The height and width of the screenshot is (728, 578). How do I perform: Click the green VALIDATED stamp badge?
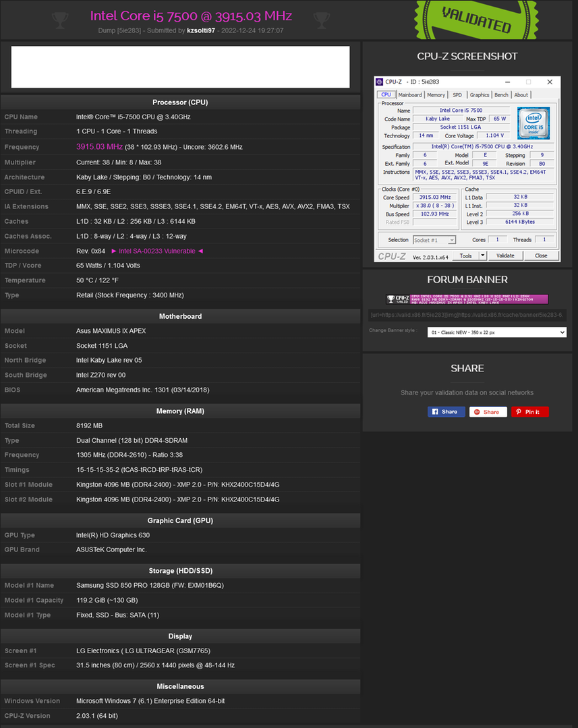[x=476, y=20]
